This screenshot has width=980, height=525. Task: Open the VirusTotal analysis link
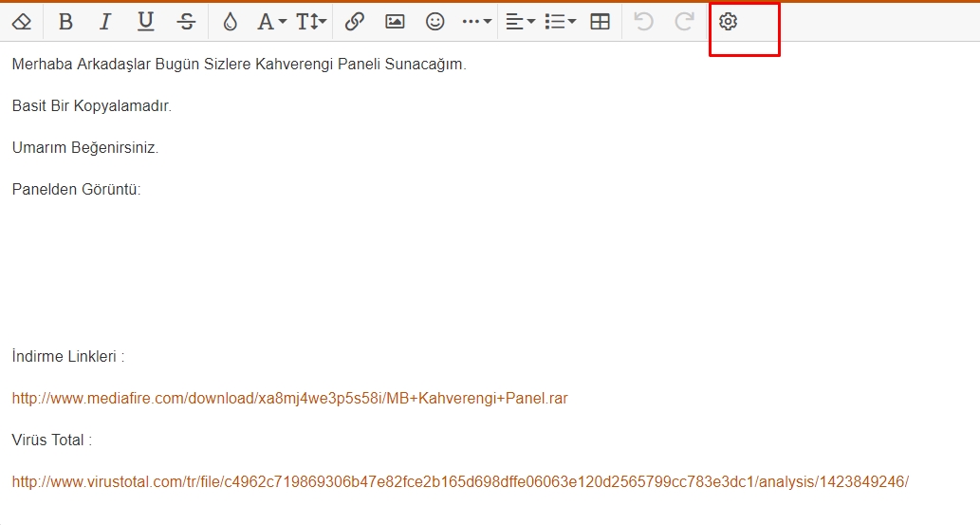tap(460, 482)
